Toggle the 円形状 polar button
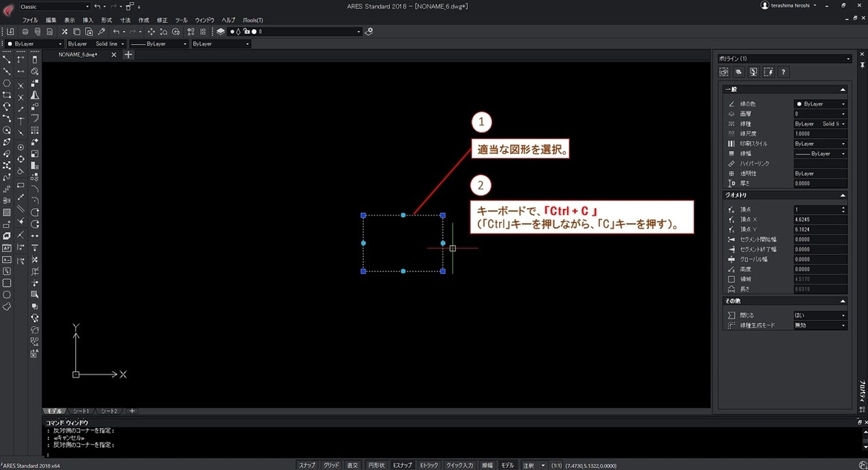Image resolution: width=868 pixels, height=470 pixels. (x=376, y=465)
